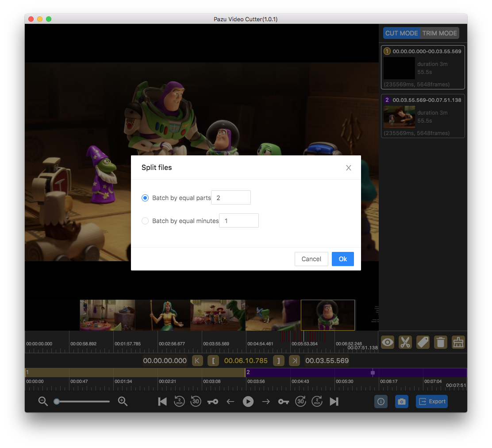
Task: Open the video info icon
Action: pyautogui.click(x=381, y=402)
